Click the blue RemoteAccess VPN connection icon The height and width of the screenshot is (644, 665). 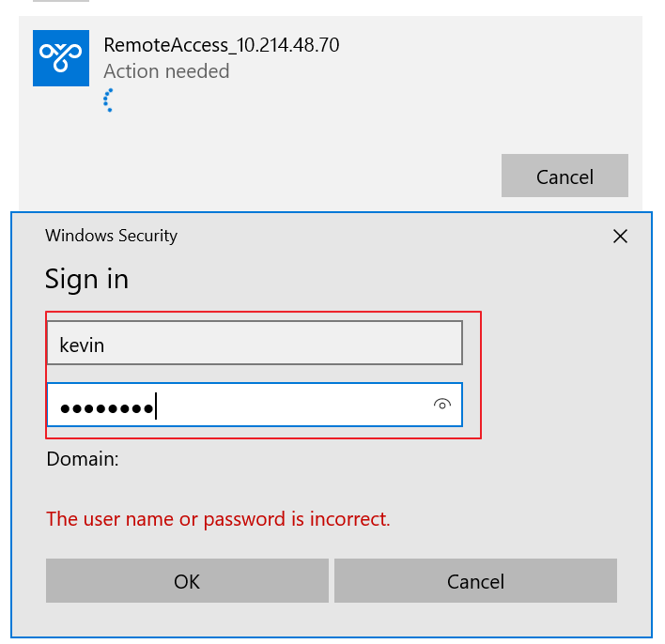pos(61,58)
